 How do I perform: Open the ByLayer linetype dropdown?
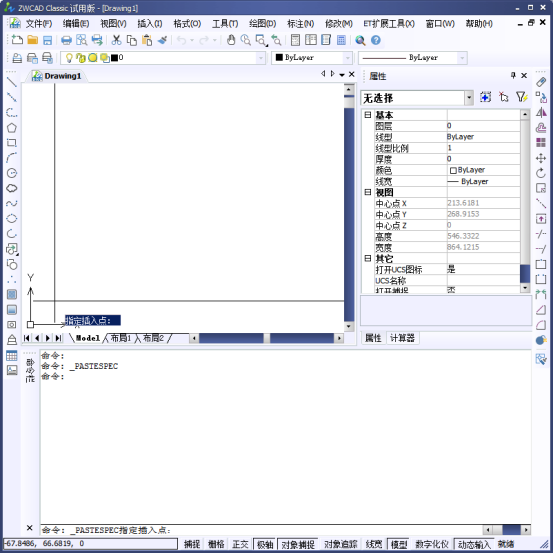pyautogui.click(x=462, y=58)
